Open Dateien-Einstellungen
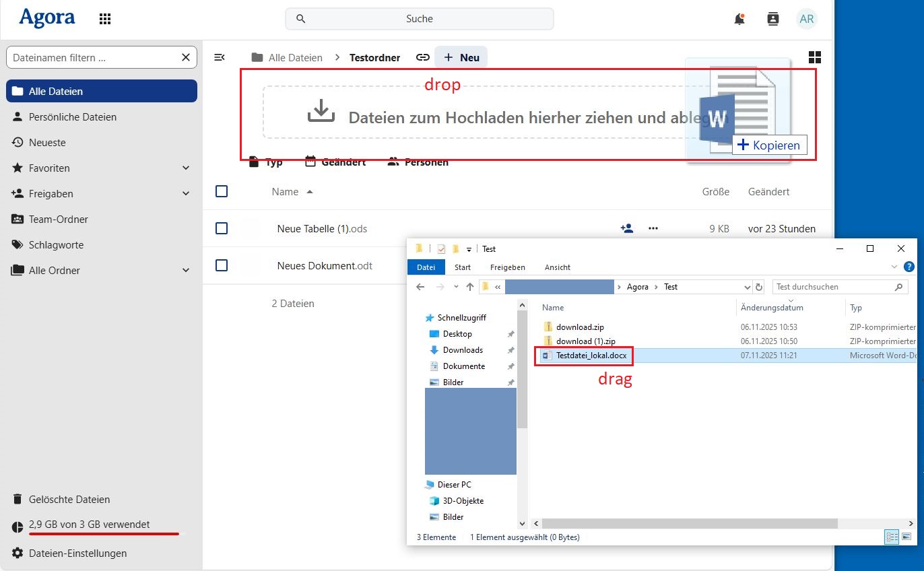924x571 pixels. (x=77, y=553)
